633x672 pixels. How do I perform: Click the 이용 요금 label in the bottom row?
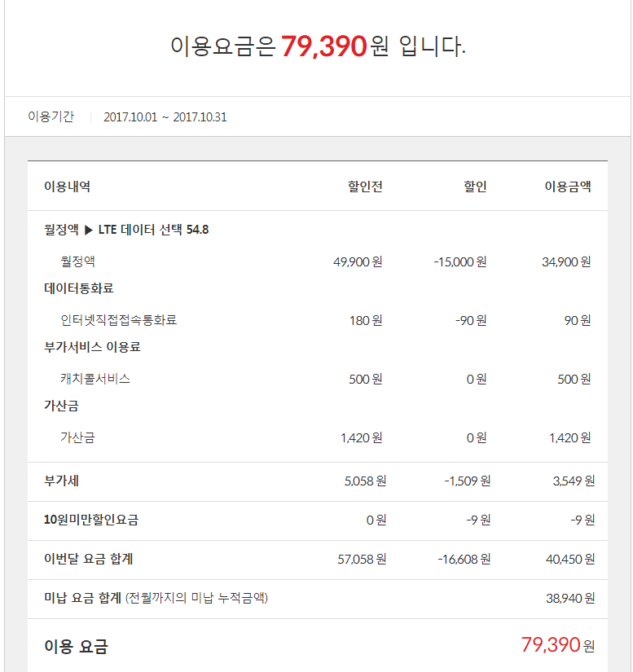coord(76,647)
